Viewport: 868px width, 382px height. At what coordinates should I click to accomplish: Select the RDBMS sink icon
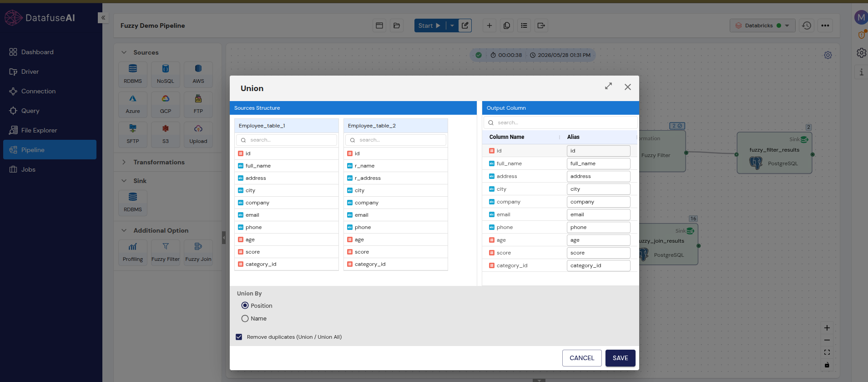pyautogui.click(x=133, y=203)
